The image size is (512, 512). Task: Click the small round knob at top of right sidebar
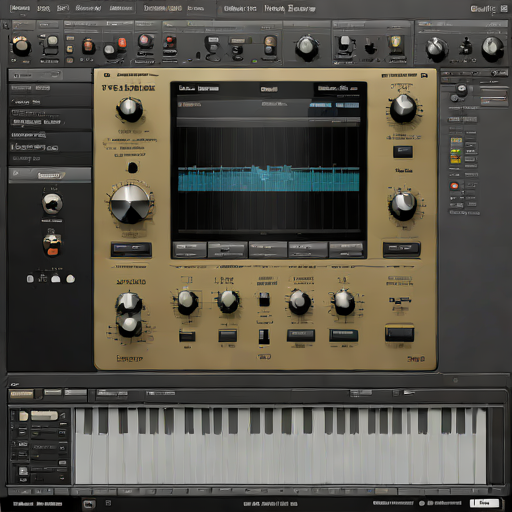[x=461, y=89]
